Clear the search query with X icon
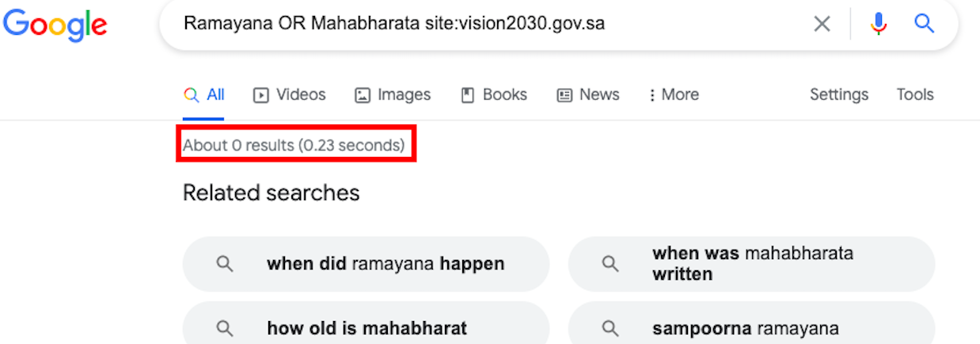980x344 pixels. tap(822, 24)
